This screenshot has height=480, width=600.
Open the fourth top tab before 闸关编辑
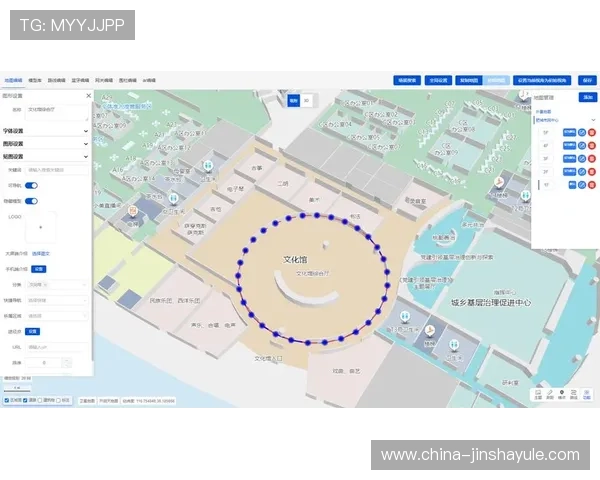coord(80,80)
